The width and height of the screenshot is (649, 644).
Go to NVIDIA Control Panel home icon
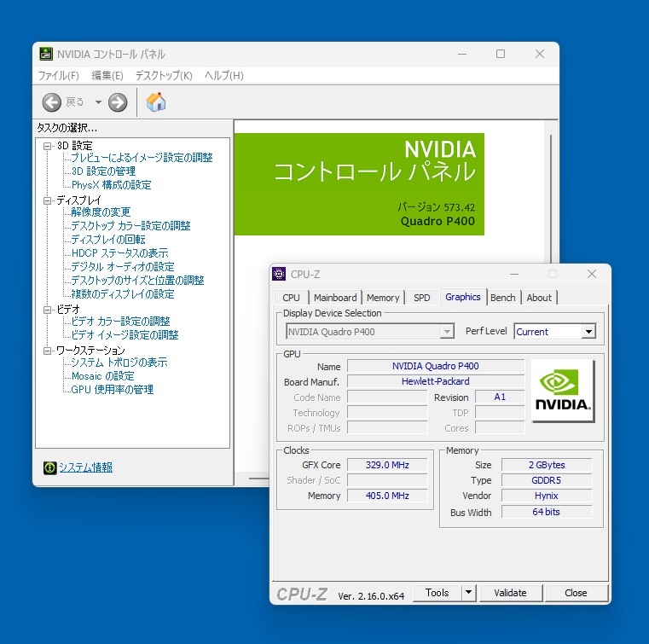click(156, 102)
